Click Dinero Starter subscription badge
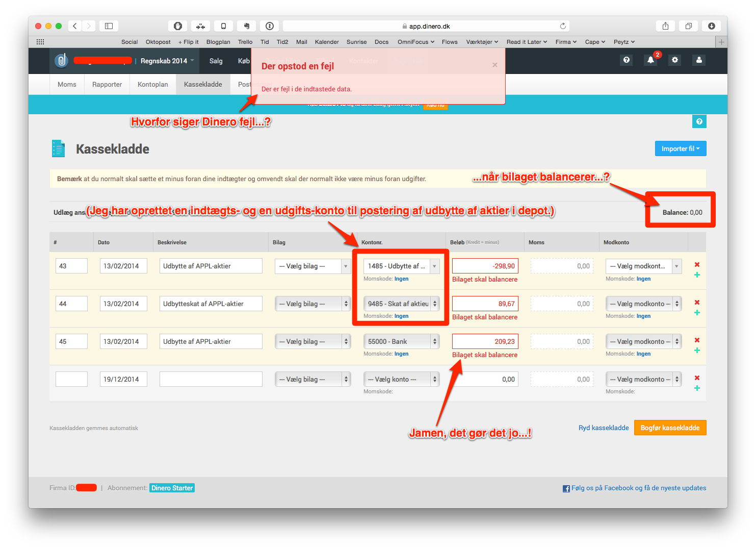Image resolution: width=756 pixels, height=549 pixels. (172, 488)
